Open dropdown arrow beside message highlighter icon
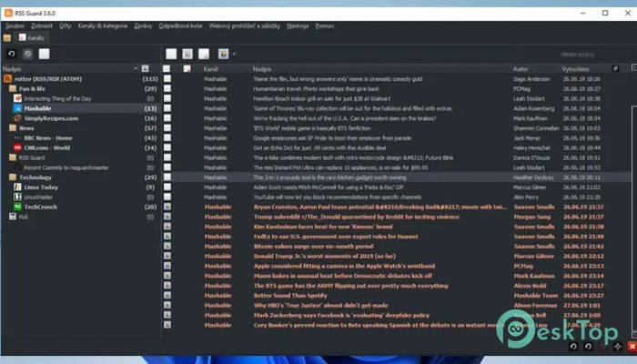Image resolution: width=637 pixels, height=364 pixels. coord(234,54)
